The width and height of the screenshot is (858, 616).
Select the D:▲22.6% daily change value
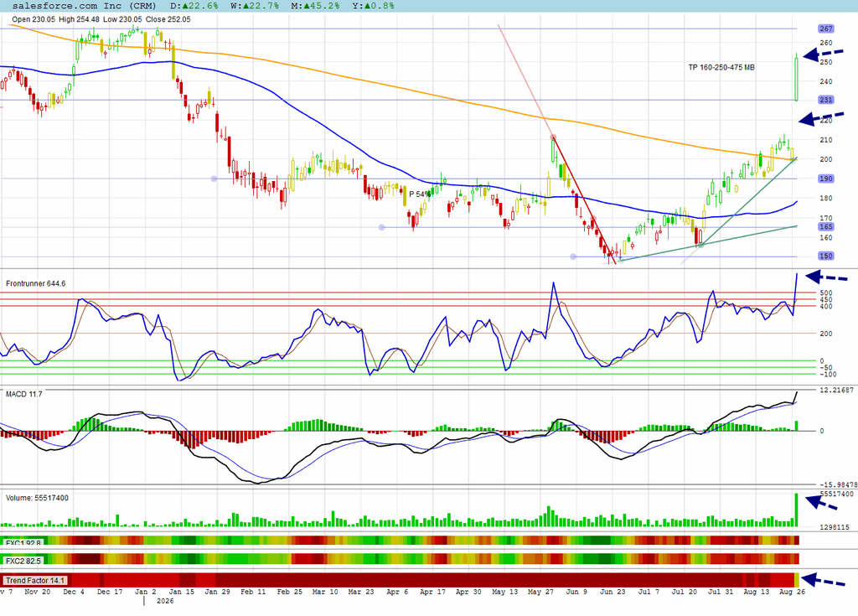[x=194, y=6]
